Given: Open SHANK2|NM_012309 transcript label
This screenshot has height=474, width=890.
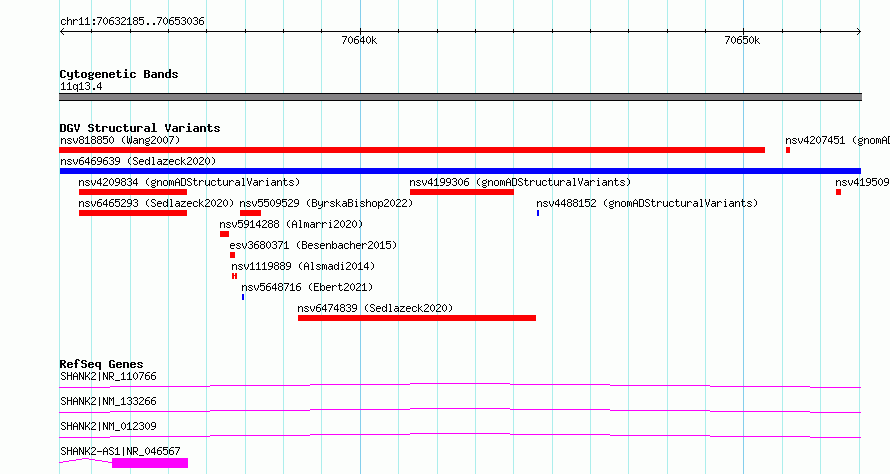Looking at the screenshot, I should pos(108,426).
